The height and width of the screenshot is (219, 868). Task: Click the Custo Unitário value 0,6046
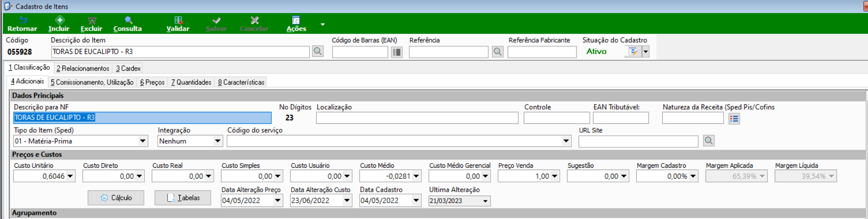click(53, 176)
